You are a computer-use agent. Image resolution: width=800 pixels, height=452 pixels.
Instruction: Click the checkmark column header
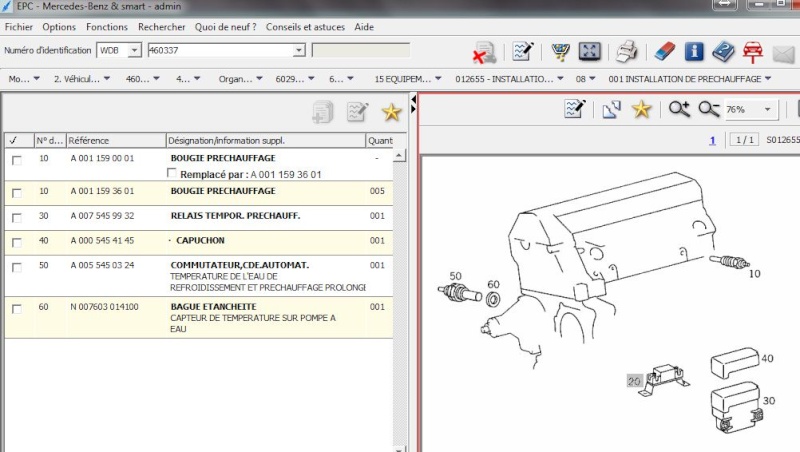(x=19, y=140)
